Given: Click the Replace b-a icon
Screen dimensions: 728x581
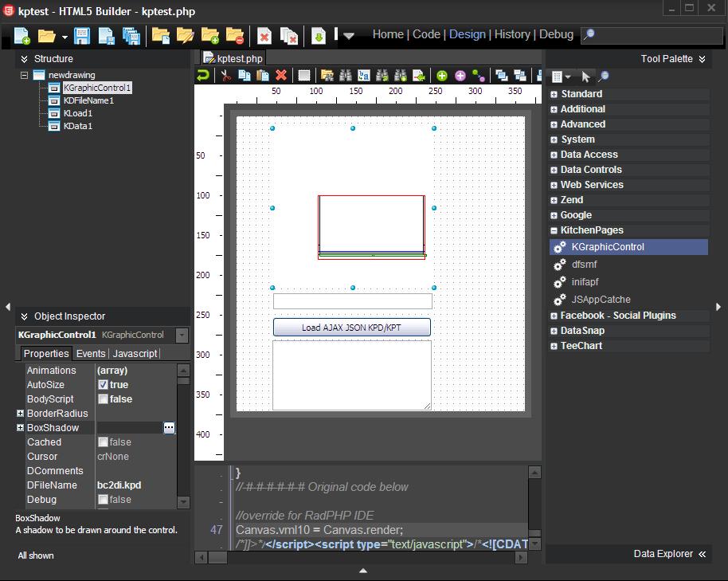Looking at the screenshot, I should click(x=364, y=75).
